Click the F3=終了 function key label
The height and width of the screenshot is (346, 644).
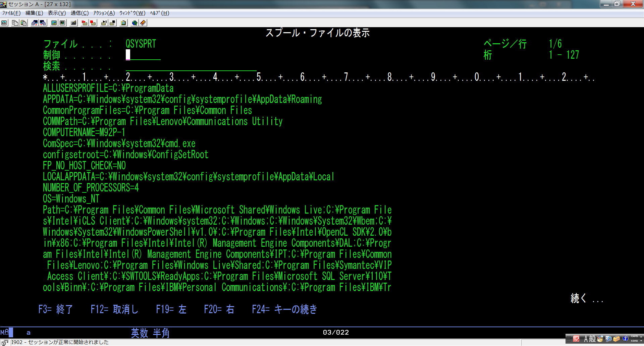[x=56, y=309]
